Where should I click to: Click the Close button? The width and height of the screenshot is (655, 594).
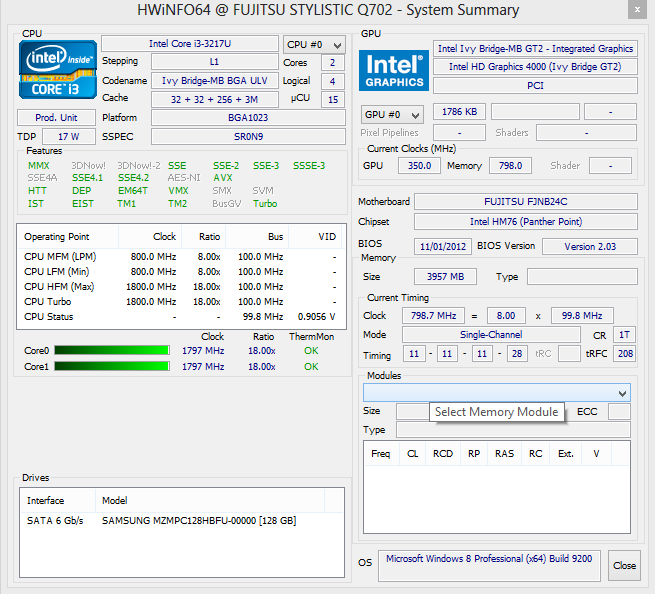point(624,565)
